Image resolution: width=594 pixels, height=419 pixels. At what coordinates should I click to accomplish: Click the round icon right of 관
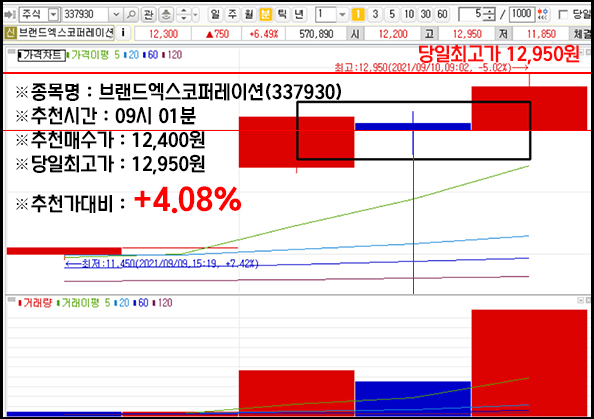pyautogui.click(x=166, y=15)
